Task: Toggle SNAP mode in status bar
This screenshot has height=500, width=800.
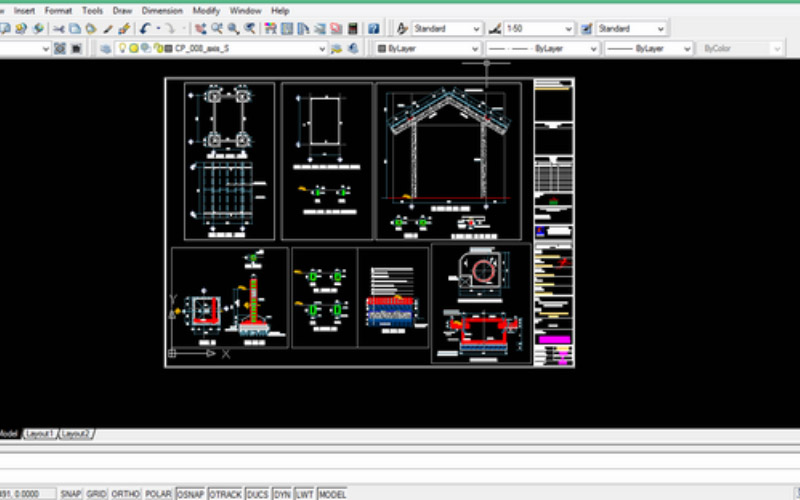Action: point(70,494)
